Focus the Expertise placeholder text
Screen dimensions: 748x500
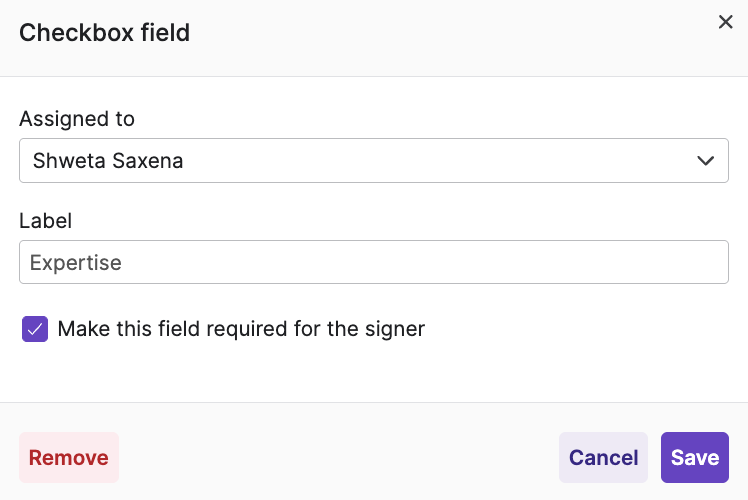pyautogui.click(x=76, y=263)
